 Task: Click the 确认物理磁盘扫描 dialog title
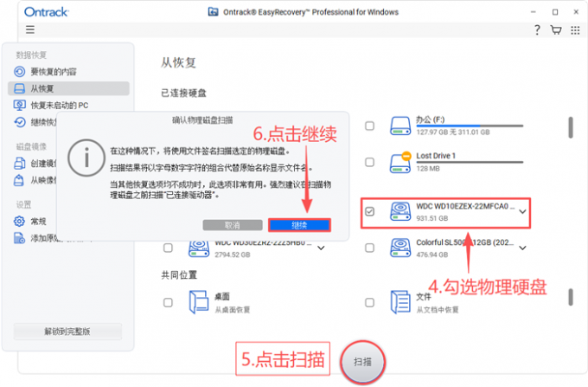202,120
